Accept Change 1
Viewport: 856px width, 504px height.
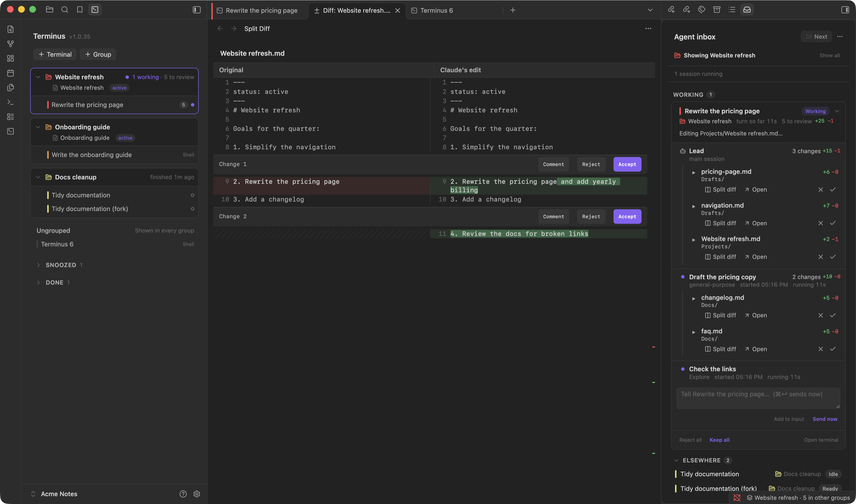pos(627,164)
